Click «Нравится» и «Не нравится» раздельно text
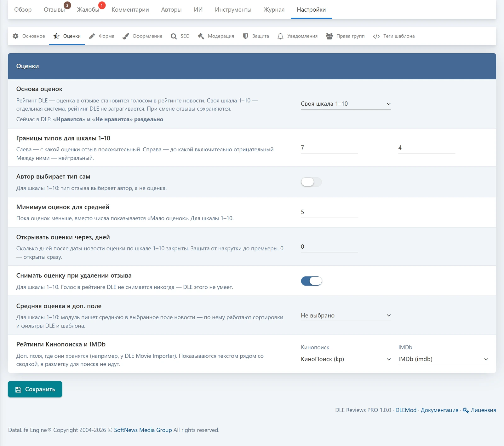The height and width of the screenshot is (446, 504). (108, 119)
